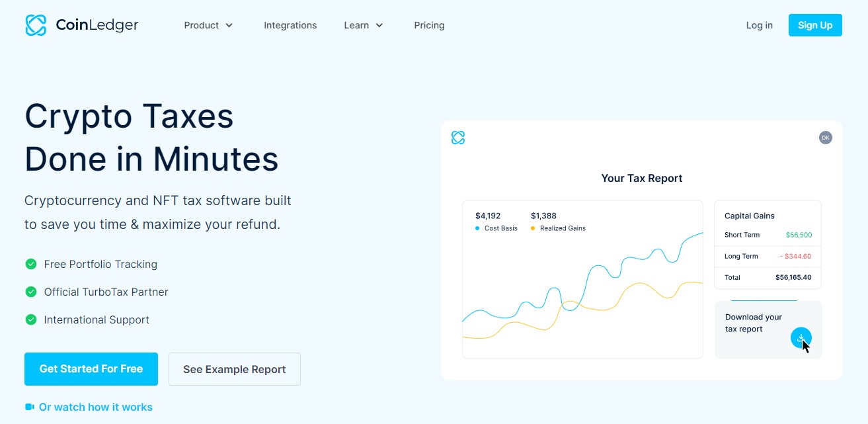Toggle the Realized Gains legend dot
This screenshot has height=424, width=868.
tap(532, 228)
